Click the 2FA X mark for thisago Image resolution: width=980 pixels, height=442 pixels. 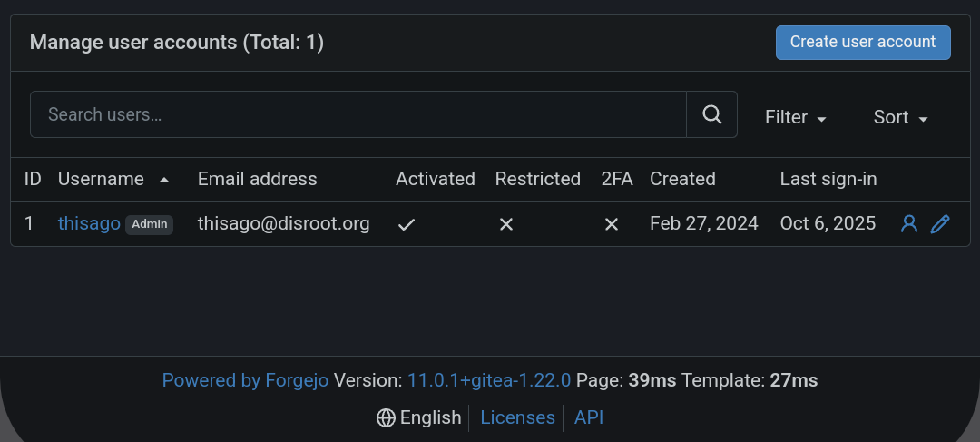click(x=612, y=224)
